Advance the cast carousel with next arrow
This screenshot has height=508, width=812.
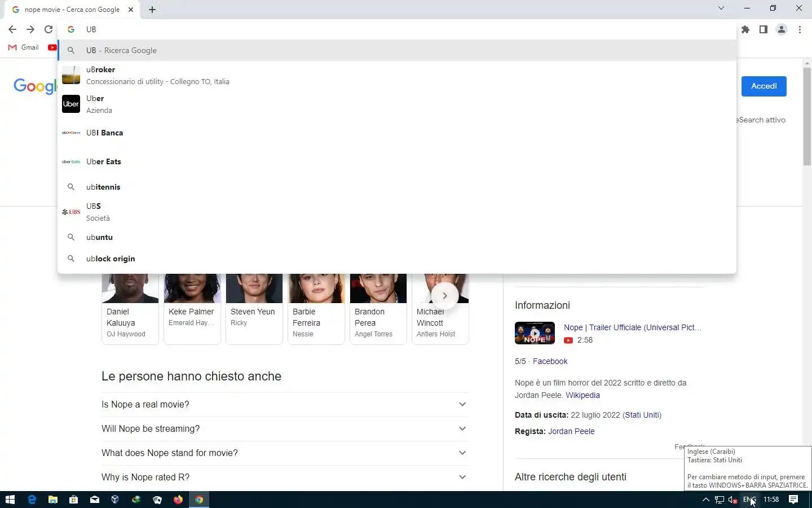[x=444, y=295]
